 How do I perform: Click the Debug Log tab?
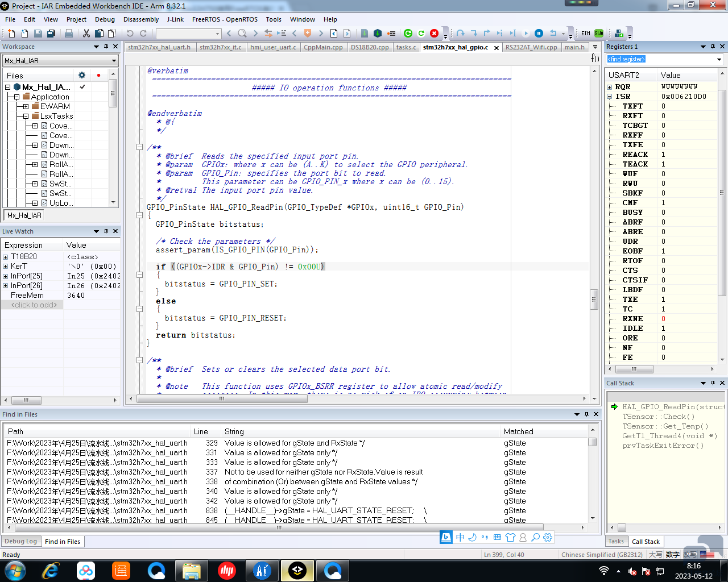click(21, 542)
